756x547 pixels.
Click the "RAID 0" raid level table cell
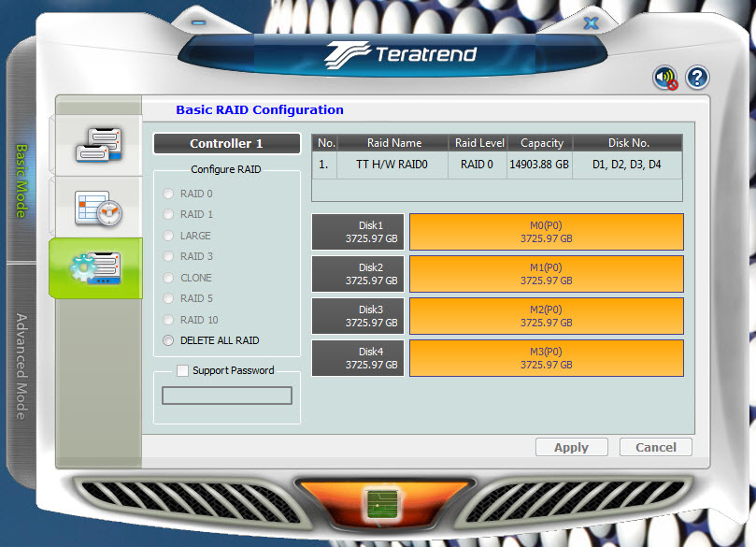pyautogui.click(x=477, y=165)
